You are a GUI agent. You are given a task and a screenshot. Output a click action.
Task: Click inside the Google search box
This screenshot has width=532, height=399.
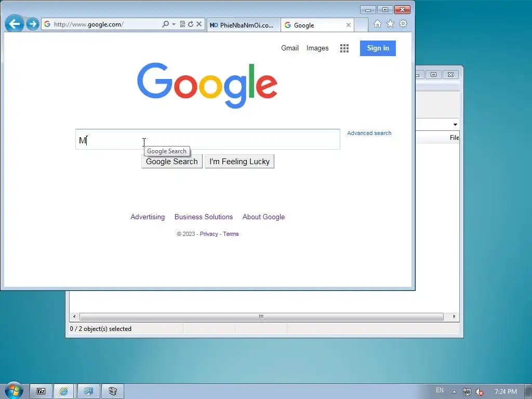click(x=208, y=139)
